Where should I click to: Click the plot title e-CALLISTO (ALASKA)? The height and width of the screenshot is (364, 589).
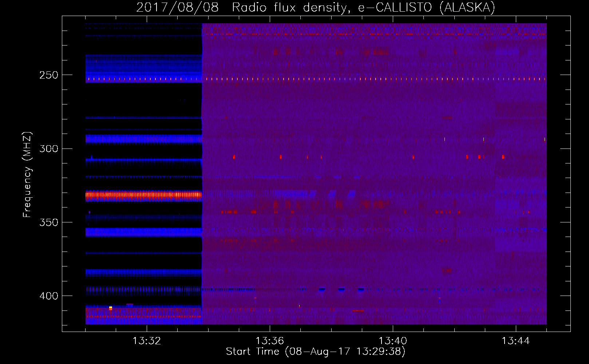pyautogui.click(x=426, y=7)
